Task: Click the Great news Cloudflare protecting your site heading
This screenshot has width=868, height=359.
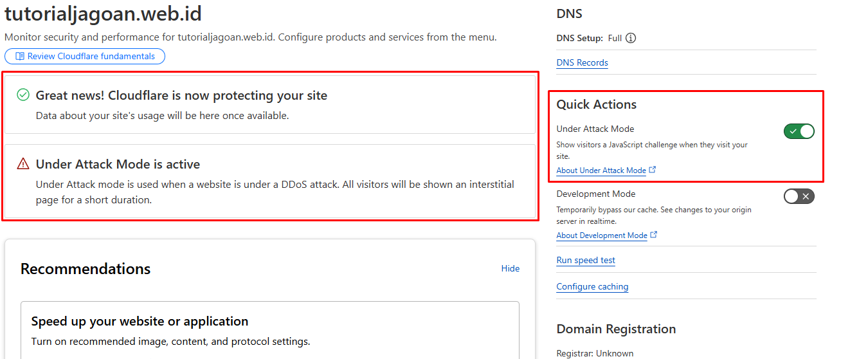Action: pos(181,95)
